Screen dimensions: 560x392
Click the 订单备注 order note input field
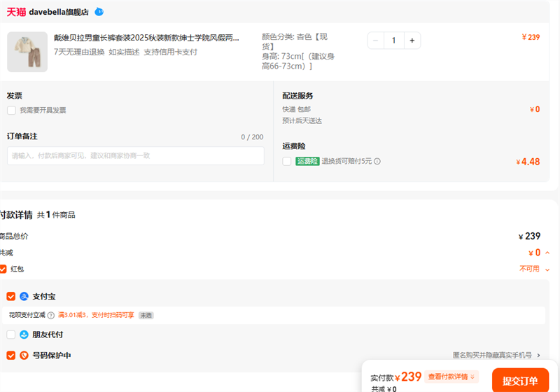135,155
